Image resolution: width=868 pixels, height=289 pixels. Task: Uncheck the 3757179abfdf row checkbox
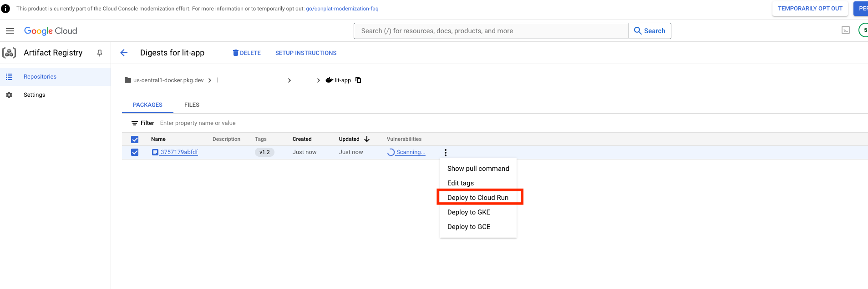click(135, 152)
